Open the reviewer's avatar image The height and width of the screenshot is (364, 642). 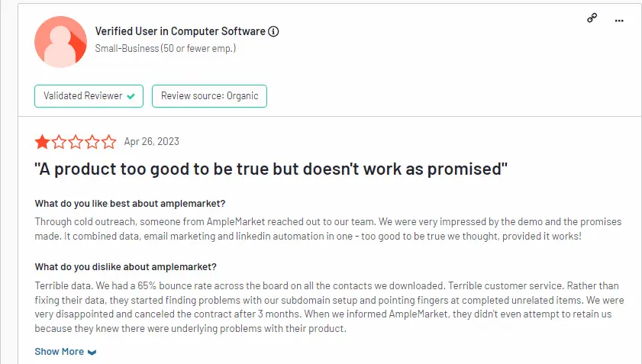60,40
